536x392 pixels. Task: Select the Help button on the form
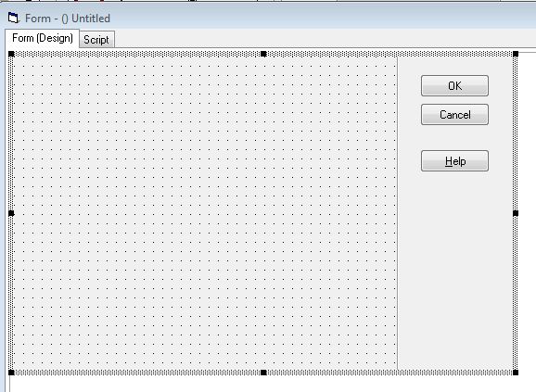[454, 161]
